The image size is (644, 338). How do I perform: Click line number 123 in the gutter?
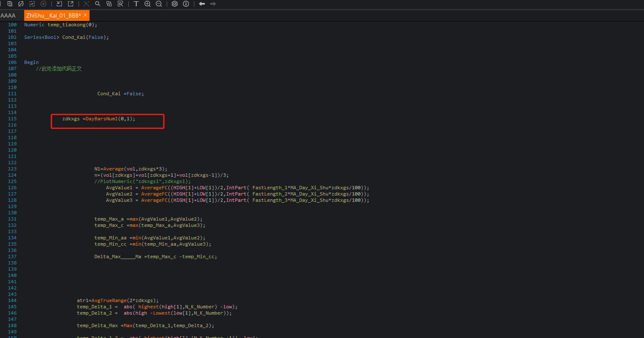[x=12, y=169]
